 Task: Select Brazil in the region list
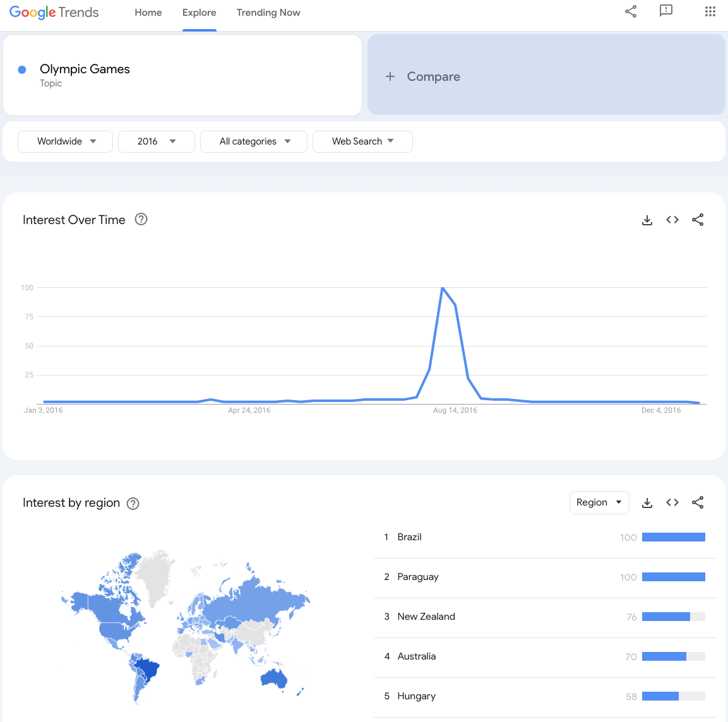pyautogui.click(x=545, y=537)
